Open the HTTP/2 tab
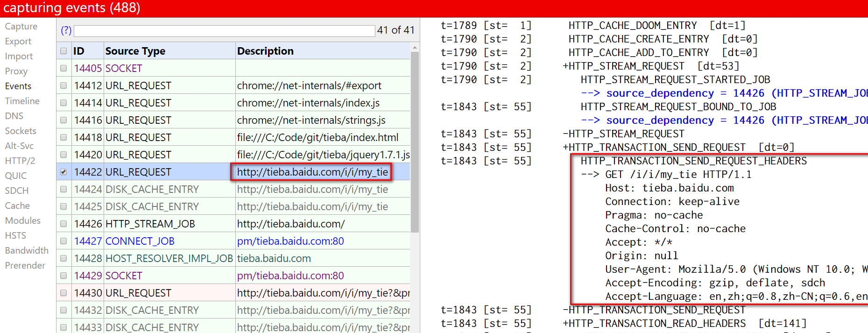Image resolution: width=868 pixels, height=333 pixels. click(x=20, y=161)
